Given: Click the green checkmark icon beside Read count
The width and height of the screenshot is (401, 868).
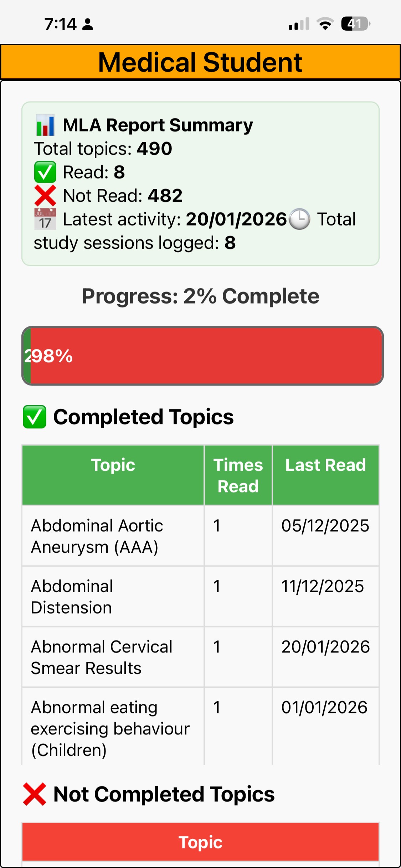Looking at the screenshot, I should [45, 172].
